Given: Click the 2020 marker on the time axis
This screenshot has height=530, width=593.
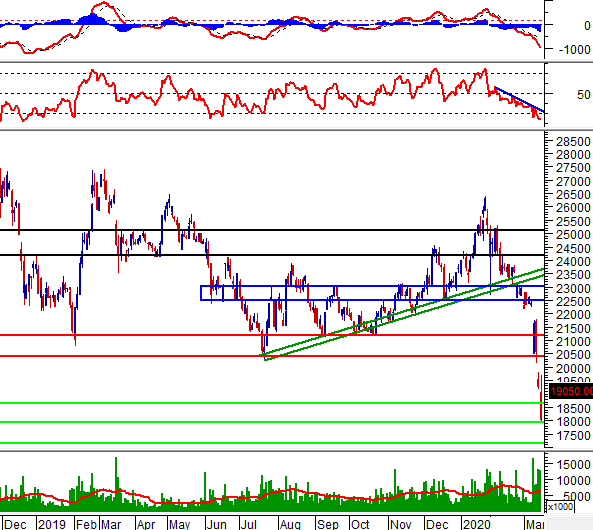Looking at the screenshot, I should pyautogui.click(x=476, y=524).
